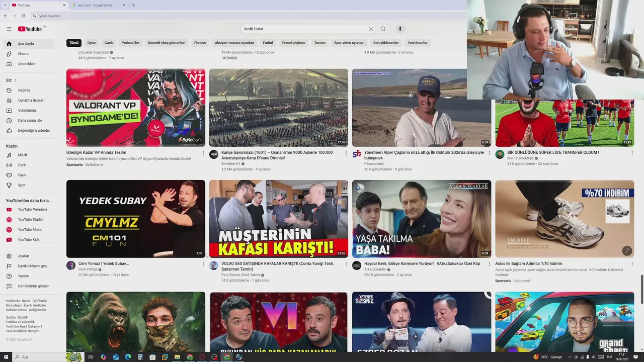Open YouTube Premium in the sidebar

[31, 210]
